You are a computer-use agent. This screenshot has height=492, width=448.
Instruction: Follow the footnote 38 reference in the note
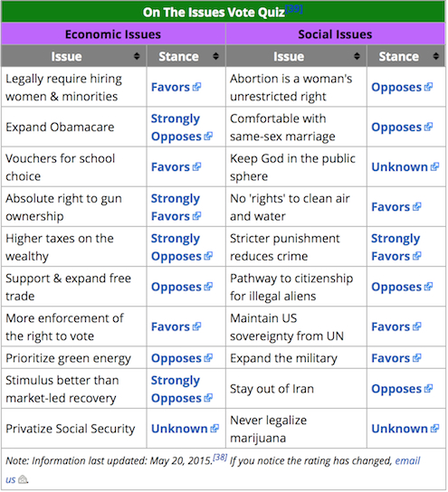click(x=220, y=458)
